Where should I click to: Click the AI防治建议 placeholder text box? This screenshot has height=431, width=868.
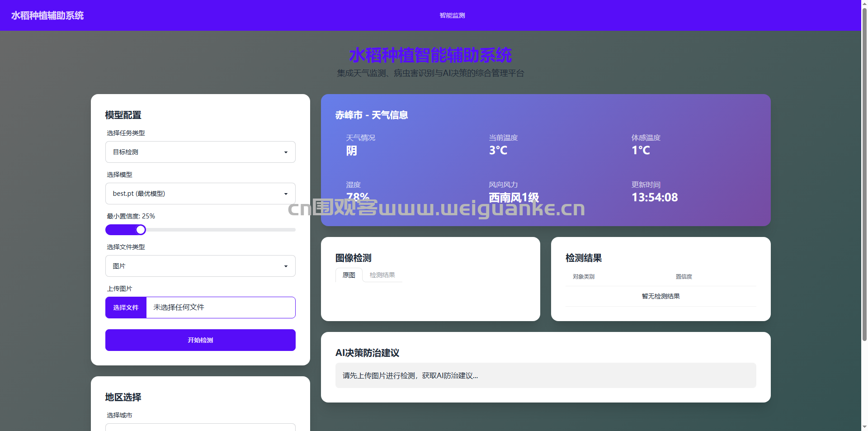(545, 375)
